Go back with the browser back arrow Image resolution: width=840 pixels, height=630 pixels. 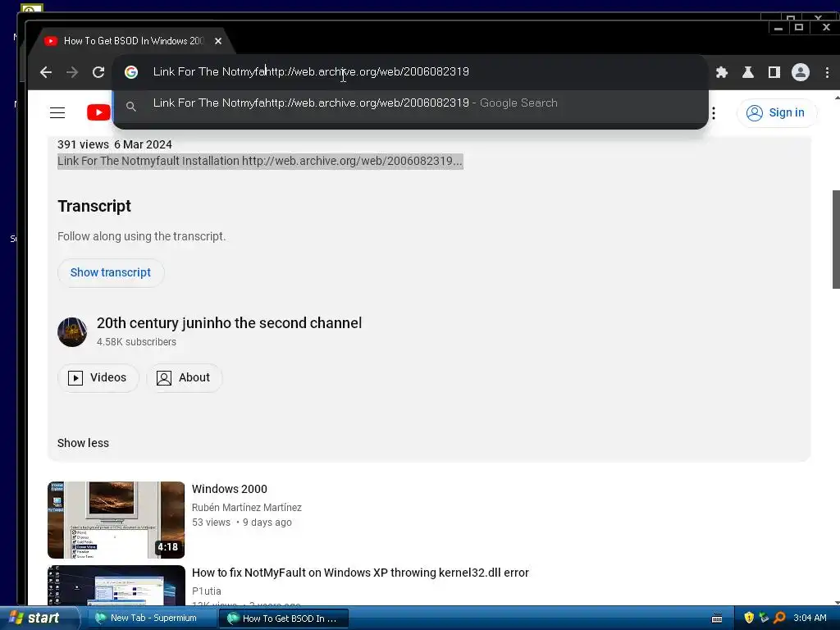click(x=46, y=72)
